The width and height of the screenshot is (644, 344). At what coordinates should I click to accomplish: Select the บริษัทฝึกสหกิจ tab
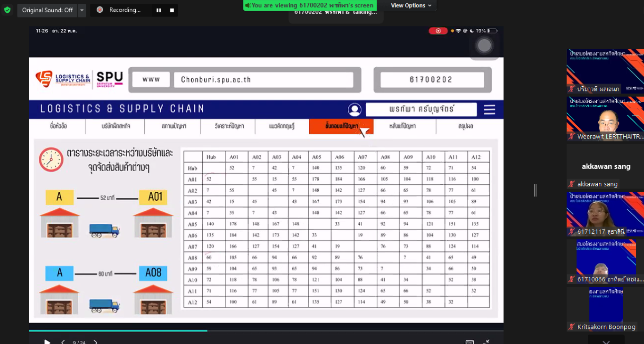[x=116, y=126]
